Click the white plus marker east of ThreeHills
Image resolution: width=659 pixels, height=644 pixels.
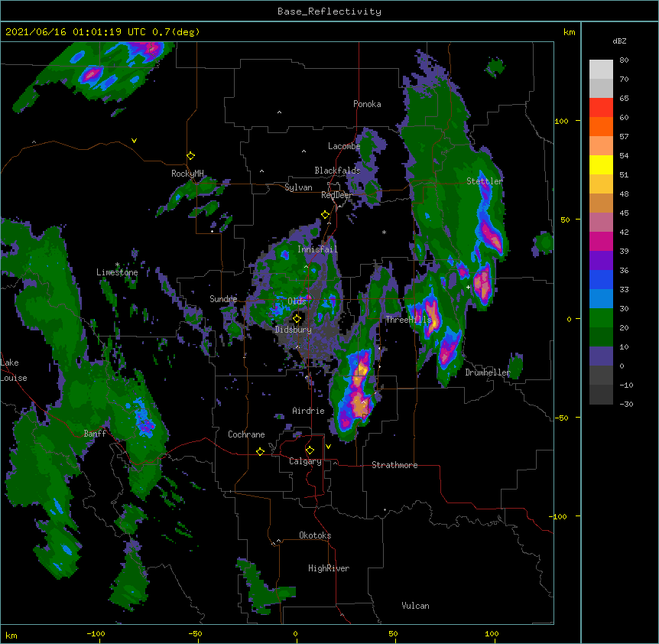(x=468, y=287)
